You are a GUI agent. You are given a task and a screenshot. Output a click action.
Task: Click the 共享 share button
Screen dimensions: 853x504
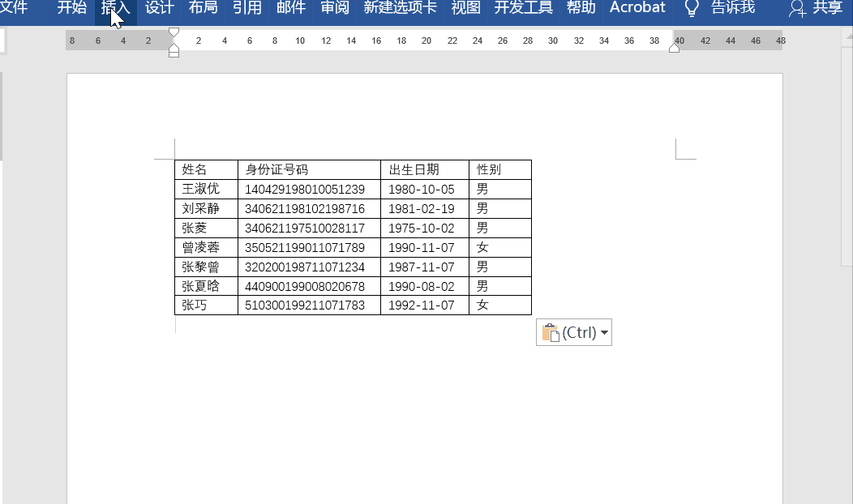pyautogui.click(x=816, y=7)
